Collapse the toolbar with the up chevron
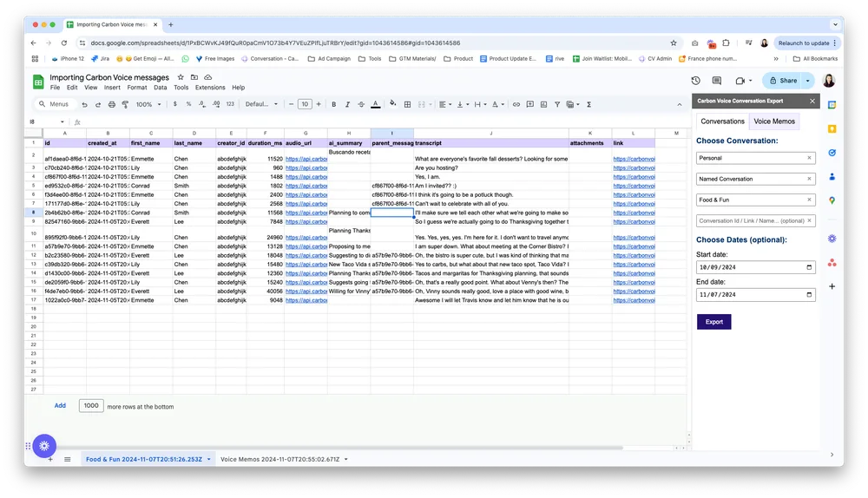This screenshot has width=868, height=498. tap(680, 105)
